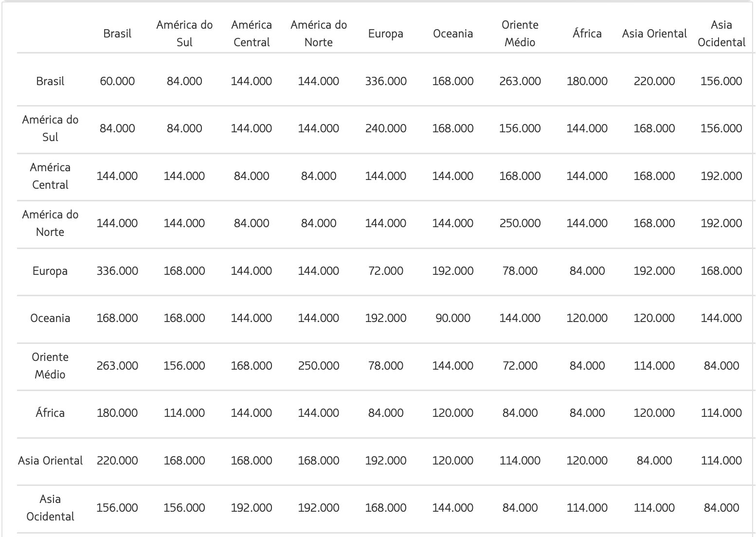This screenshot has height=537, width=756.
Task: Select the Asia Ocidental row label
Action: 50,508
